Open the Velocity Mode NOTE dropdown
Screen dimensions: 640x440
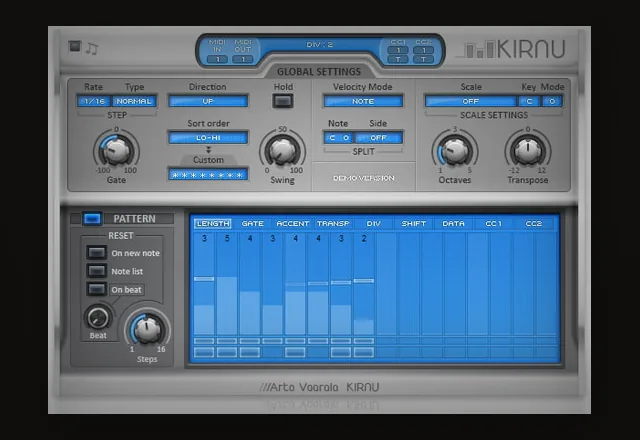[363, 101]
